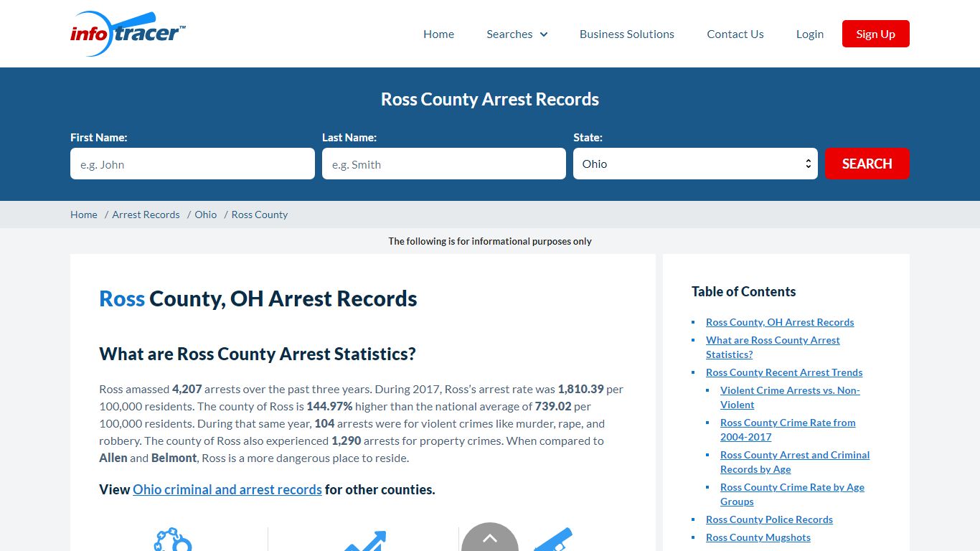980x551 pixels.
Task: Open the Searches dropdown menu
Action: pyautogui.click(x=517, y=34)
